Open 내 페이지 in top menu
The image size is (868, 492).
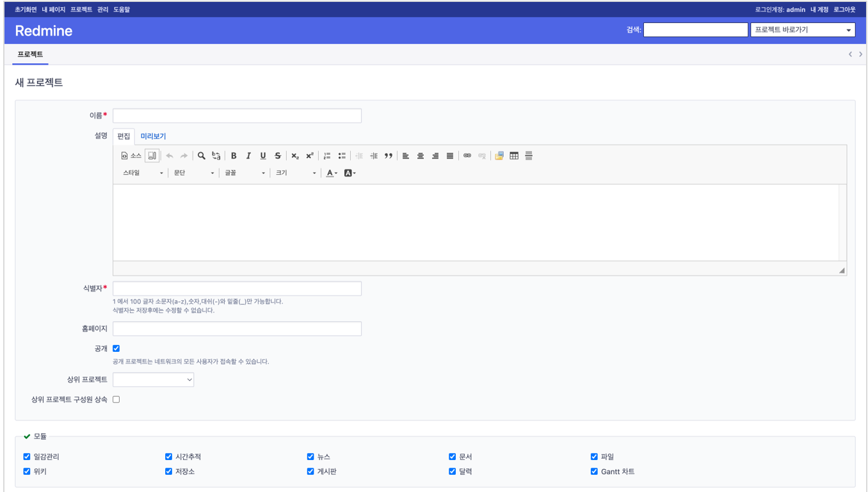point(54,10)
